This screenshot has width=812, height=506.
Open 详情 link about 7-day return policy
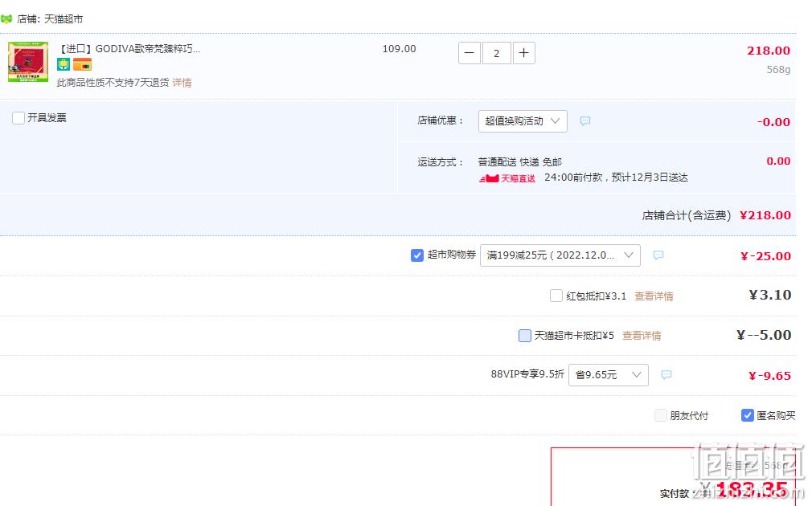point(182,82)
